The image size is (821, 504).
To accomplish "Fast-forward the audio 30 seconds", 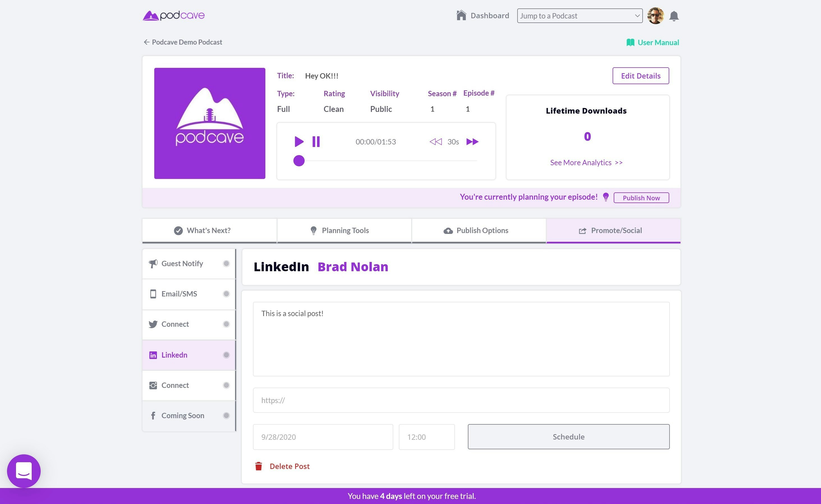I will click(472, 142).
